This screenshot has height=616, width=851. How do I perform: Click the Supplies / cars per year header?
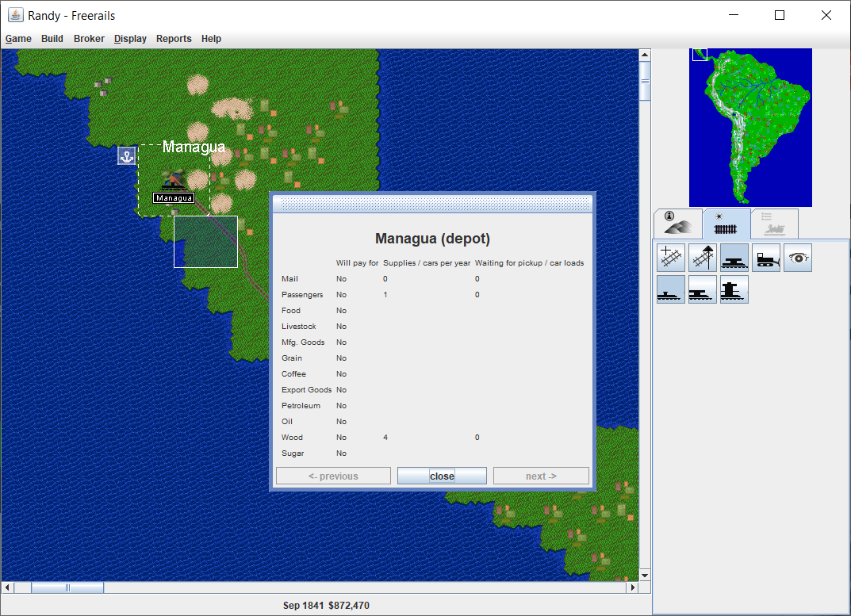[427, 262]
